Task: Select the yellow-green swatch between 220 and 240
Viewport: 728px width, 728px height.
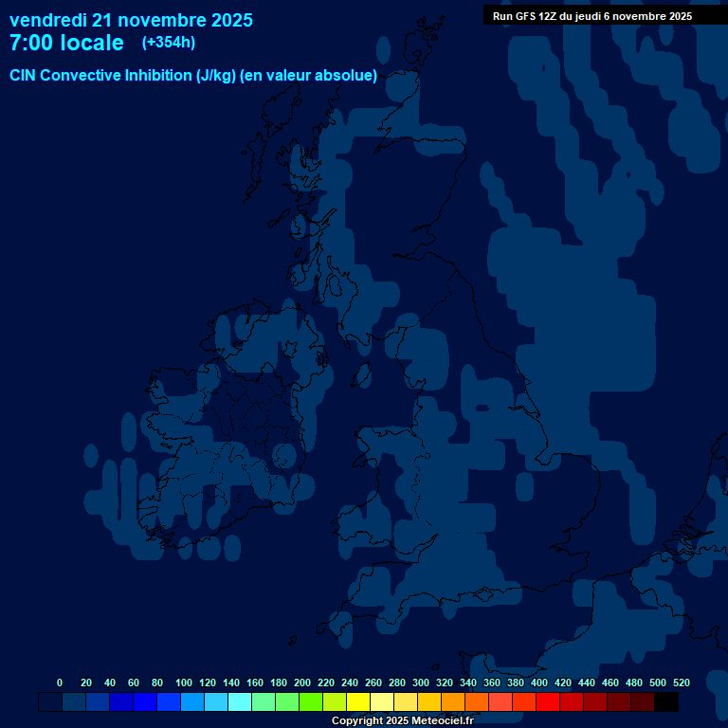Action: [335, 702]
